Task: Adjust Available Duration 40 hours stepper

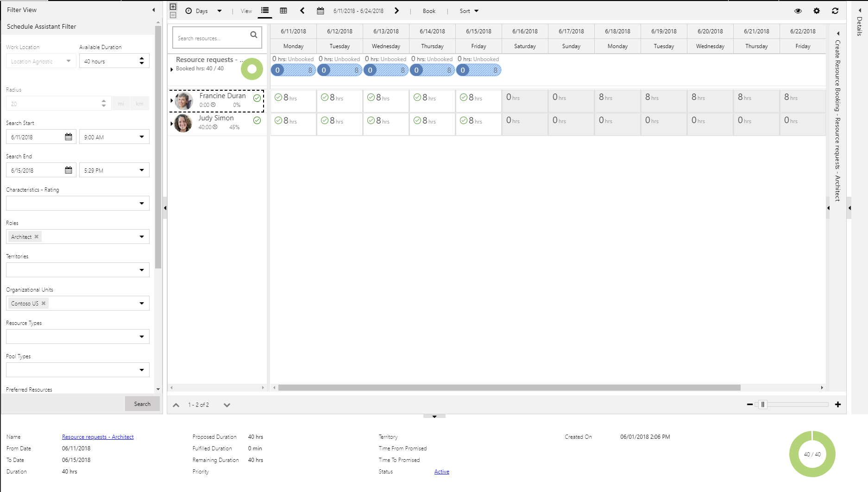Action: (142, 61)
